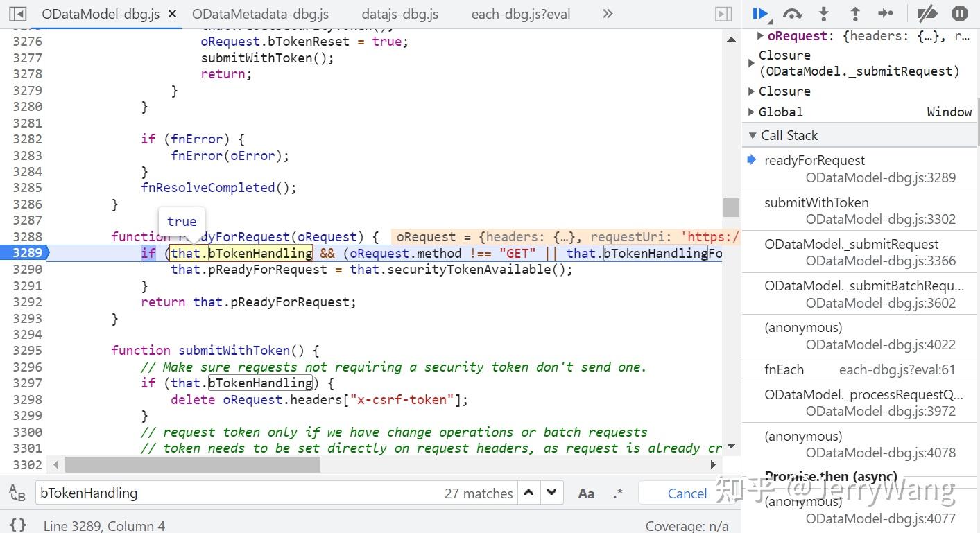Switch to each-dbg.js?eval tab
980x533 pixels.
click(x=521, y=14)
